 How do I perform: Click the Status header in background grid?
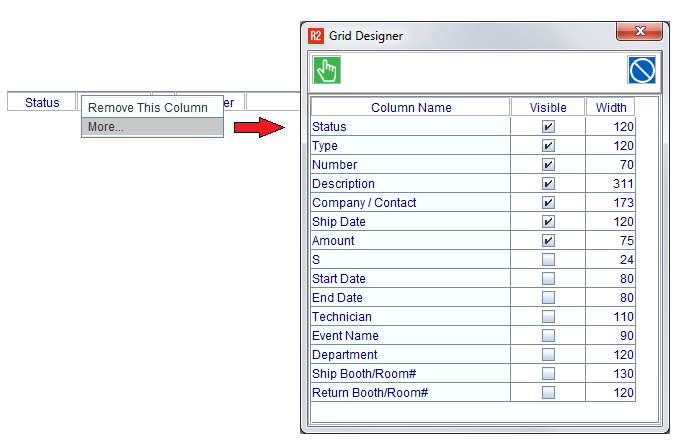[42, 102]
